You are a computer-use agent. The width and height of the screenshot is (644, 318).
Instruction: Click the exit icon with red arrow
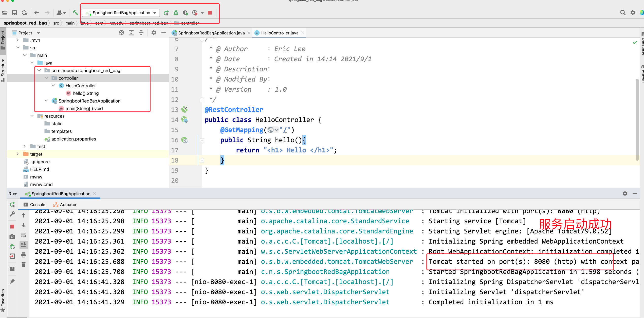click(x=12, y=256)
